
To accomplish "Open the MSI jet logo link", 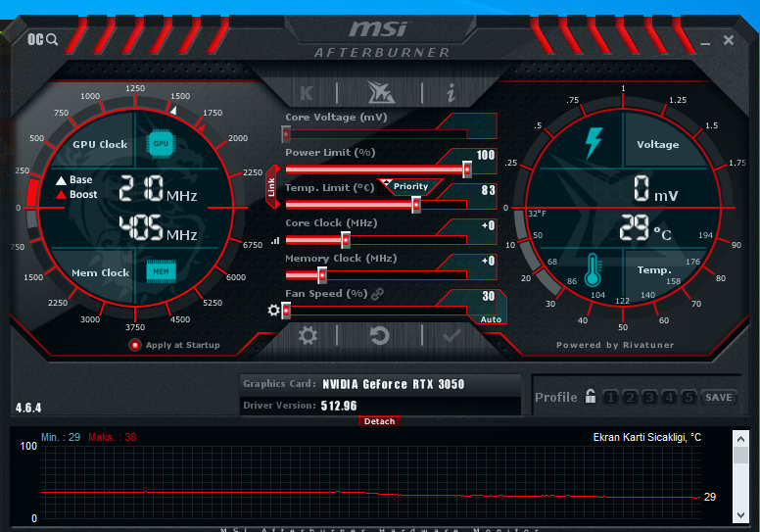I will [x=380, y=92].
